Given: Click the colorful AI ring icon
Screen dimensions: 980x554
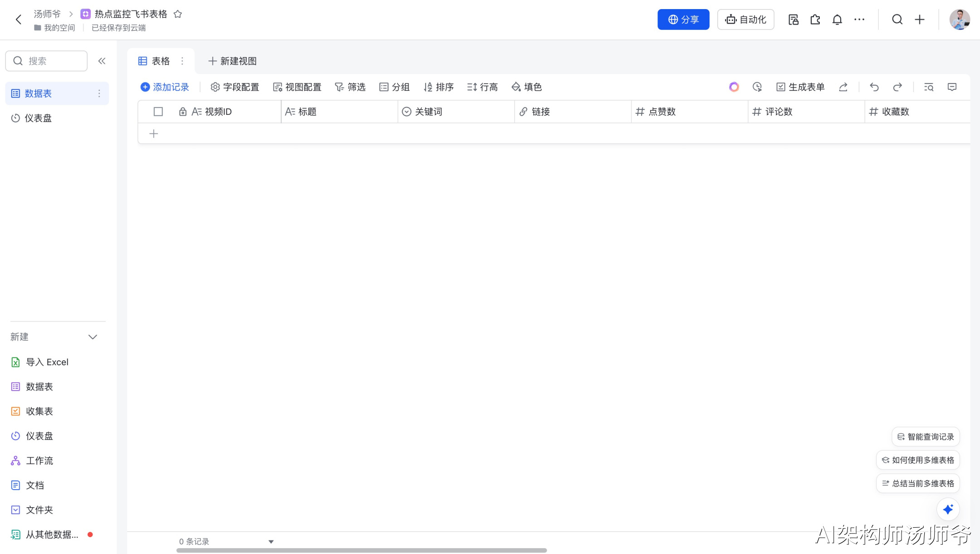Looking at the screenshot, I should (734, 87).
